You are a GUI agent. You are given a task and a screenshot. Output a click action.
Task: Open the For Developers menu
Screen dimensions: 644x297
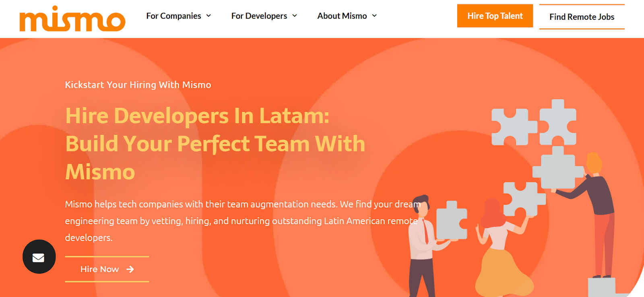pos(264,16)
